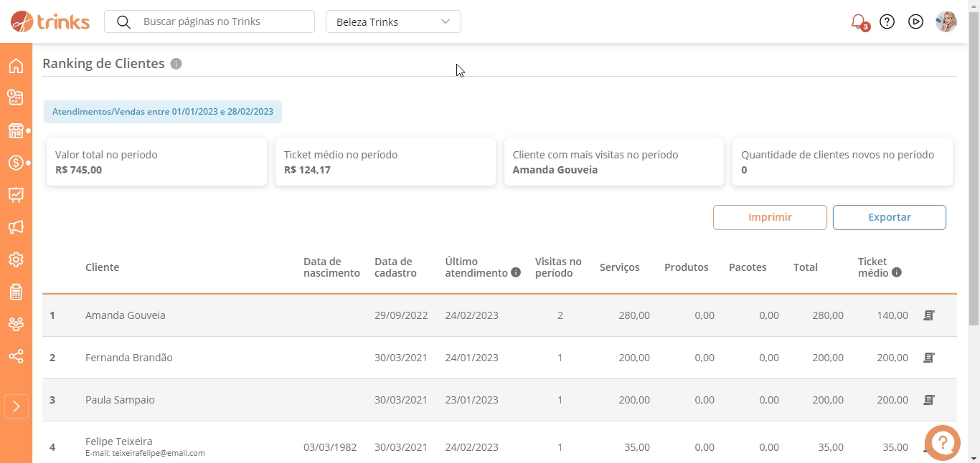Open the financial dollar sidebar icon
The width and height of the screenshot is (980, 463).
pyautogui.click(x=16, y=163)
